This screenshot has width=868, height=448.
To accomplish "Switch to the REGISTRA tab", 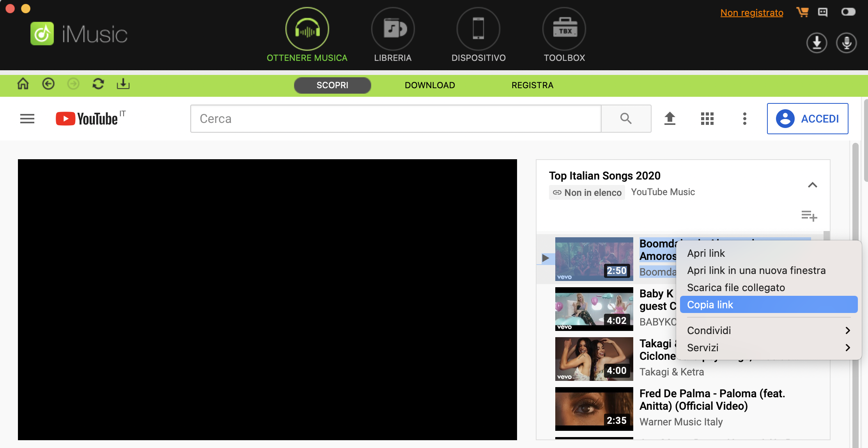I will [x=532, y=85].
